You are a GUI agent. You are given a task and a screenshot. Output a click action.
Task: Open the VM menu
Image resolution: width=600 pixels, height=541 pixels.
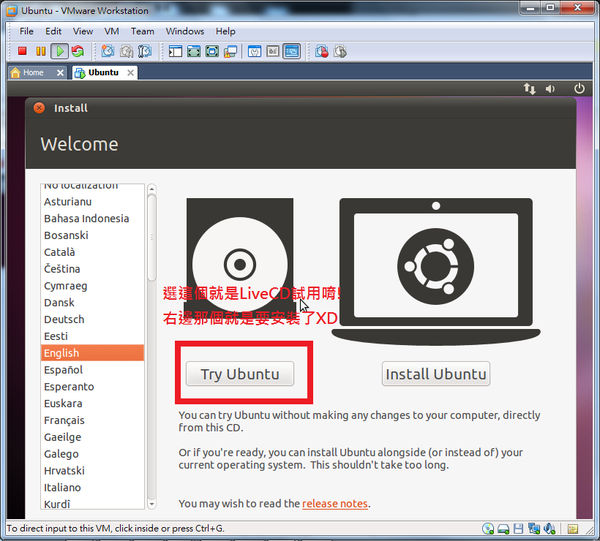[112, 31]
